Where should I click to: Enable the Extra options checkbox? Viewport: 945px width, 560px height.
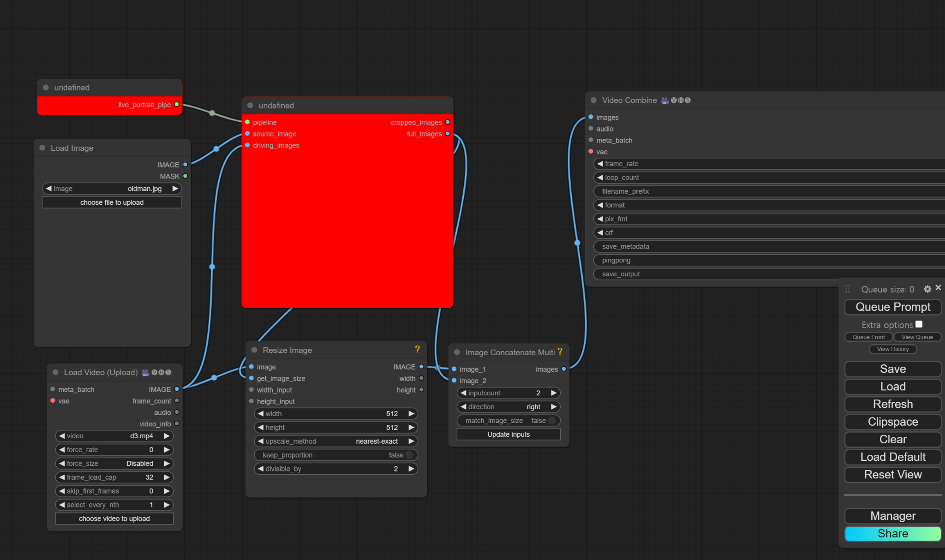(919, 324)
